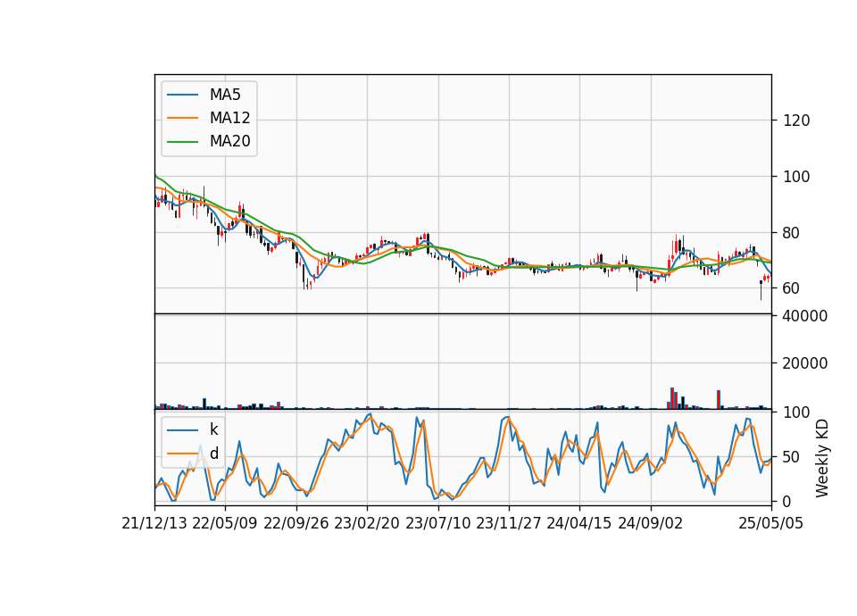This screenshot has height=616, width=857.
Task: Click the k legend label
Action: (x=213, y=429)
